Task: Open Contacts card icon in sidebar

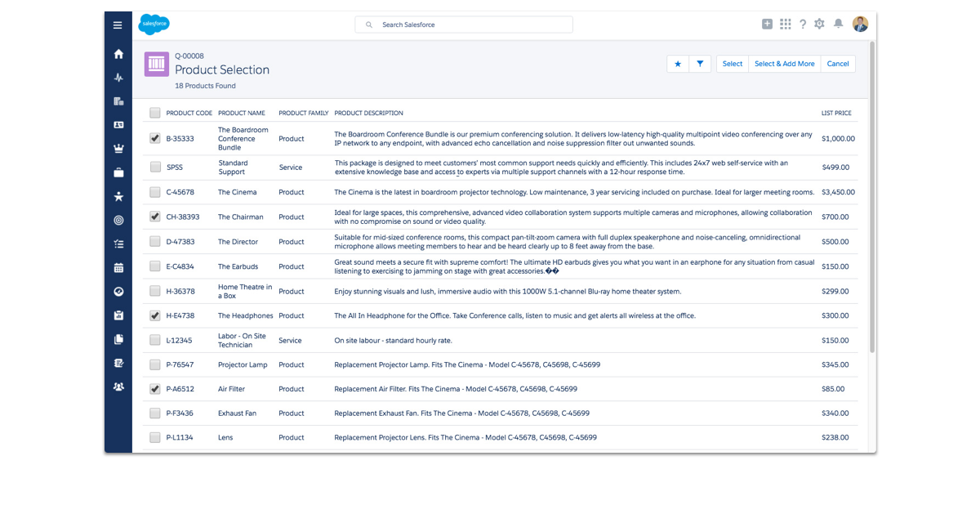Action: pos(118,125)
